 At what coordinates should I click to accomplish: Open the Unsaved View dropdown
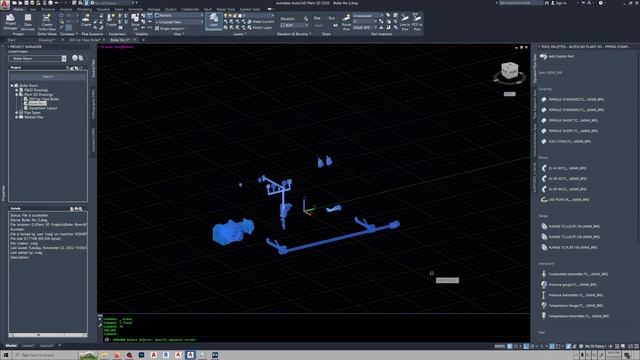pos(179,22)
